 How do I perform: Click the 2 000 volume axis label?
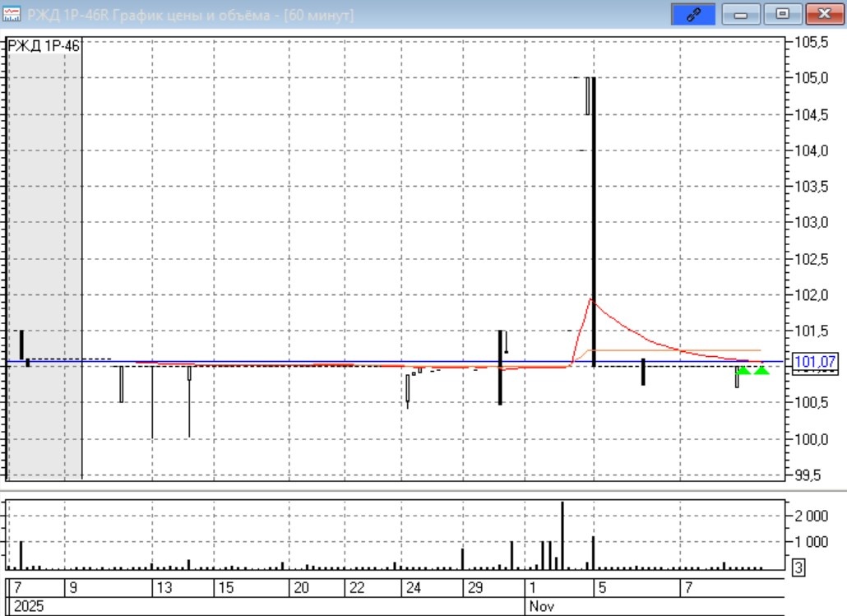811,516
